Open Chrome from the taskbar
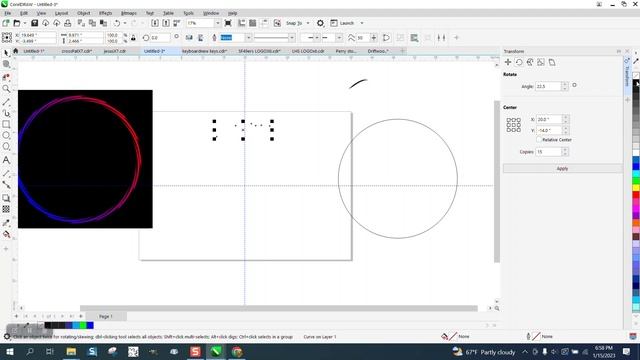640x360 pixels. coord(237,351)
